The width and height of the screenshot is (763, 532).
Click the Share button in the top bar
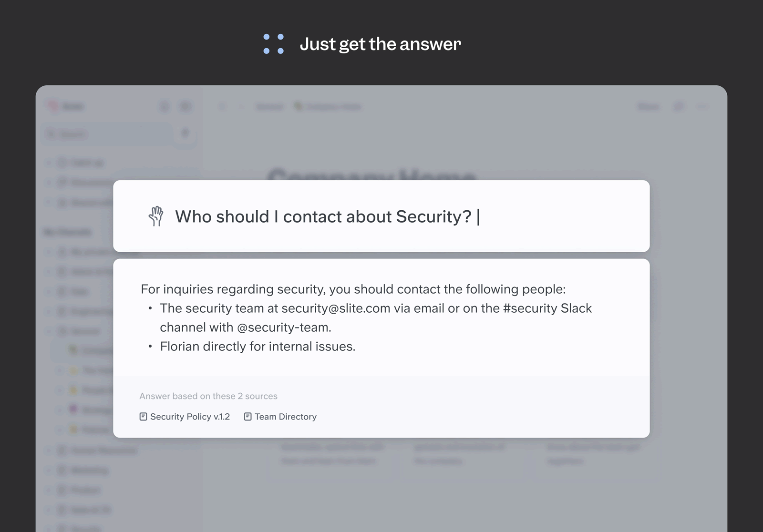click(649, 107)
